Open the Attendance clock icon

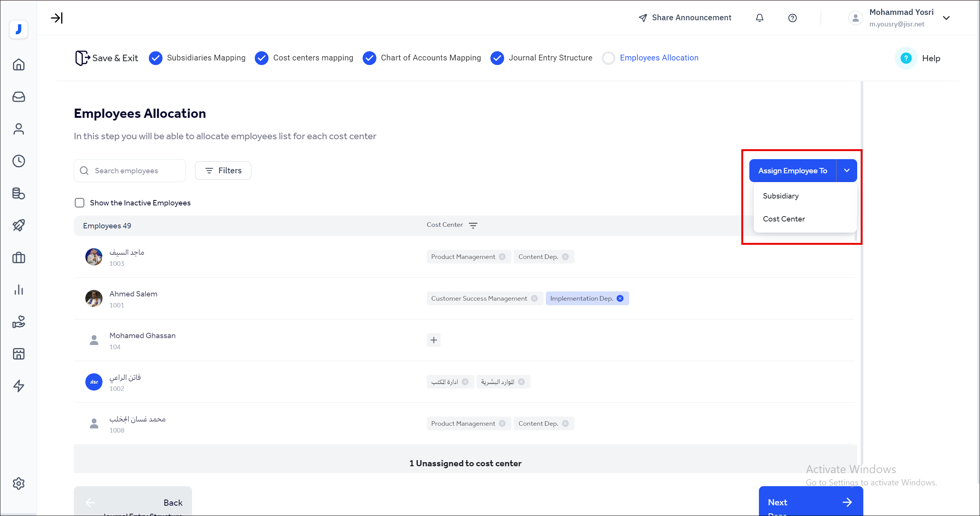(x=18, y=161)
